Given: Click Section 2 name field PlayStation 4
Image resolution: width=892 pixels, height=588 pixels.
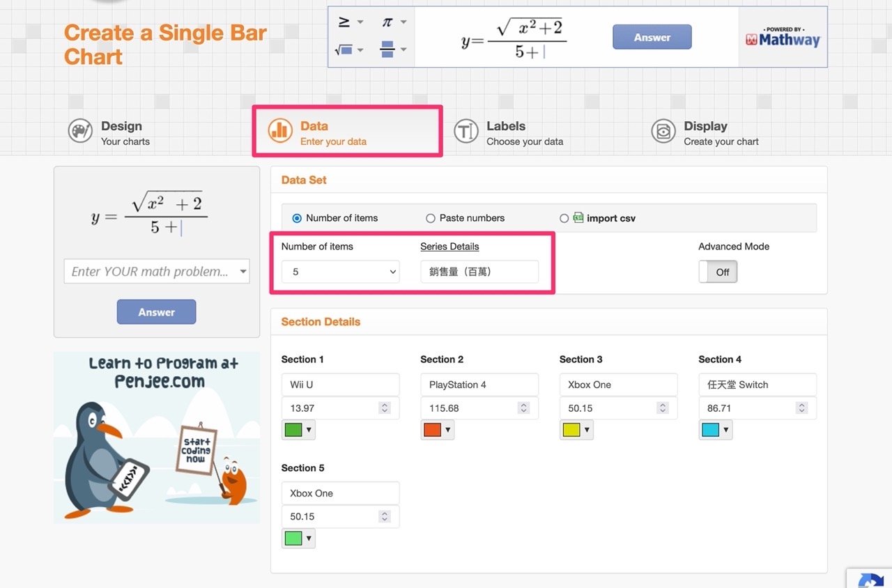Looking at the screenshot, I should point(479,385).
